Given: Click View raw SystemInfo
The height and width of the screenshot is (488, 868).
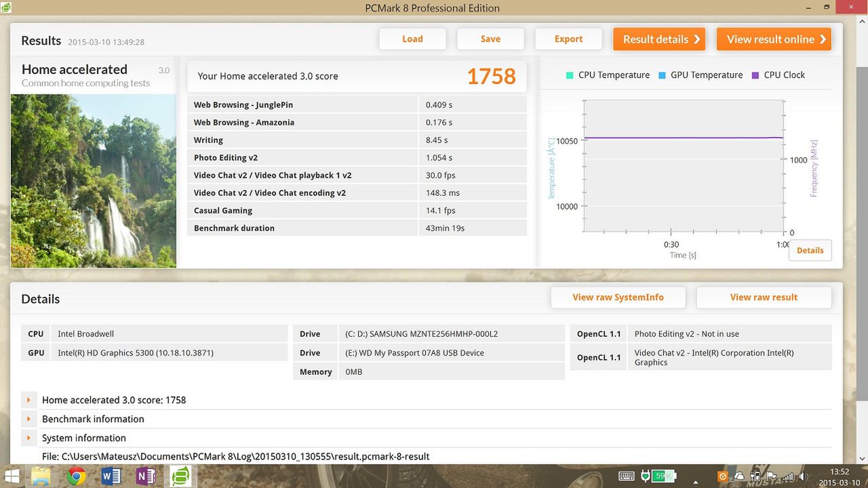Looking at the screenshot, I should point(618,297).
